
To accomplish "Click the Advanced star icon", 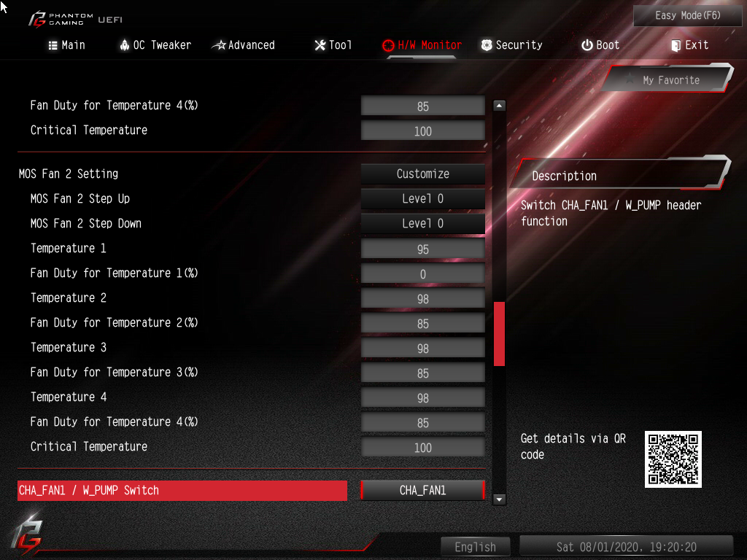I will [x=219, y=45].
